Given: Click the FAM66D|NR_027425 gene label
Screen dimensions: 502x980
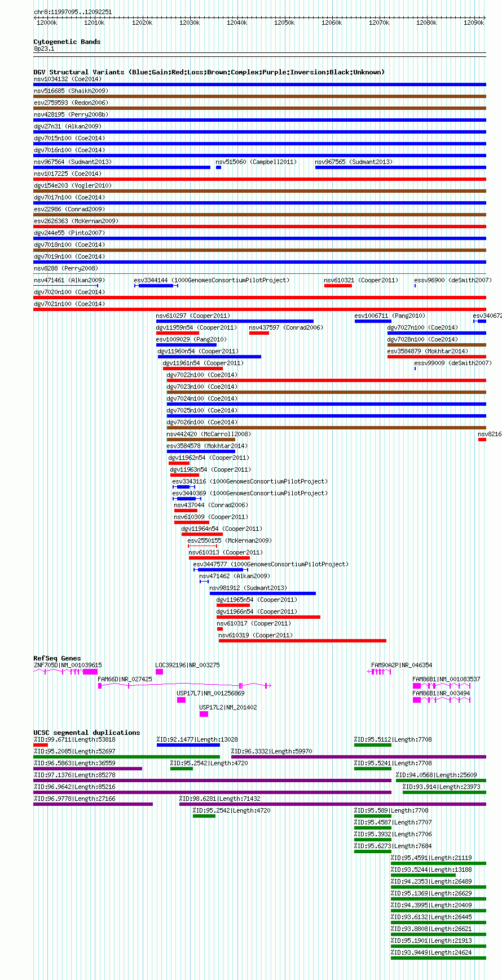Looking at the screenshot, I should (x=125, y=679).
